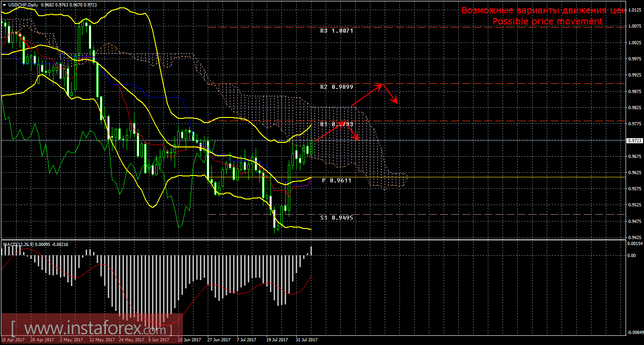644x345 pixels.
Task: Click price axis value 0.9925
Action: click(634, 75)
